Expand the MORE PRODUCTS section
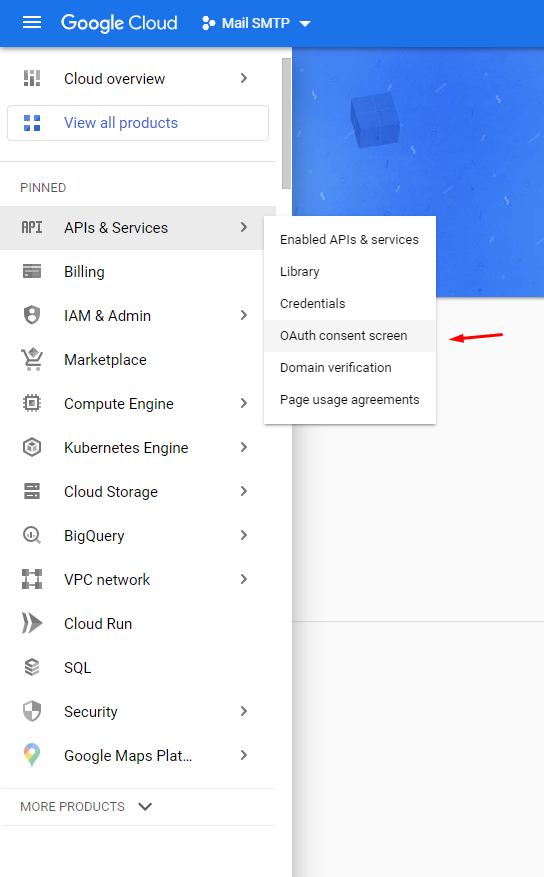The image size is (544, 877). pos(86,807)
